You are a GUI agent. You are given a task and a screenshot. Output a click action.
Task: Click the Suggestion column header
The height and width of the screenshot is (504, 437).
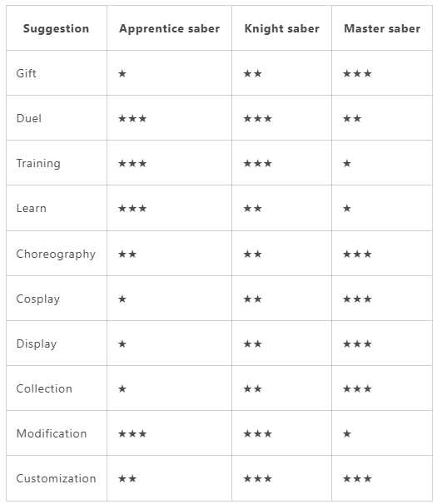(56, 28)
